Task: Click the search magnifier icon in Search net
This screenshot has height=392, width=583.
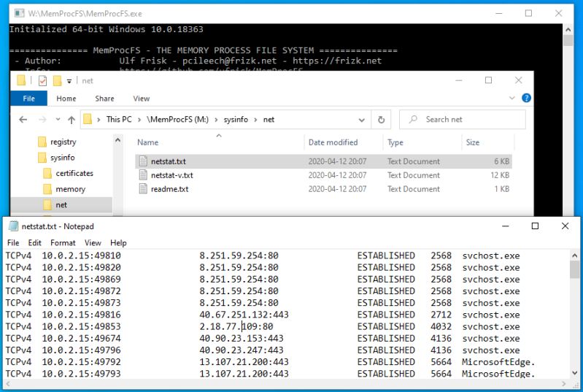Action: pyautogui.click(x=413, y=120)
